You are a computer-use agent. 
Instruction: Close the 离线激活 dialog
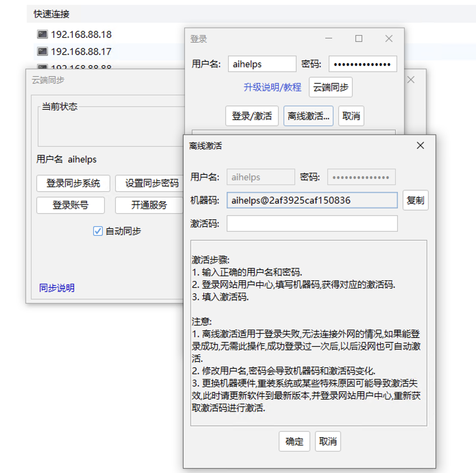tap(420, 145)
